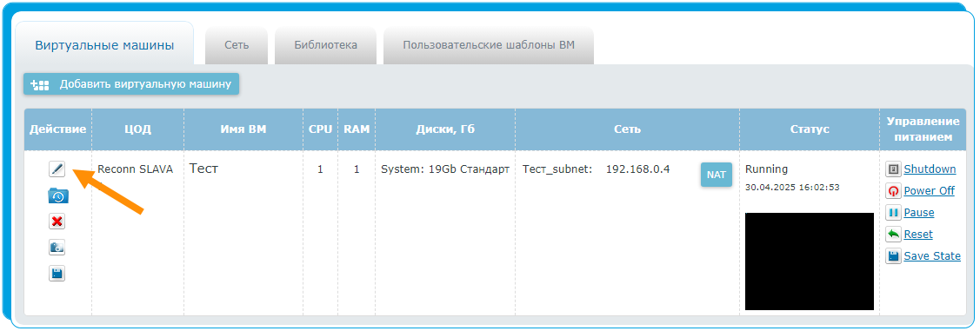
Task: Switch to the Сеть tab
Action: [x=237, y=45]
